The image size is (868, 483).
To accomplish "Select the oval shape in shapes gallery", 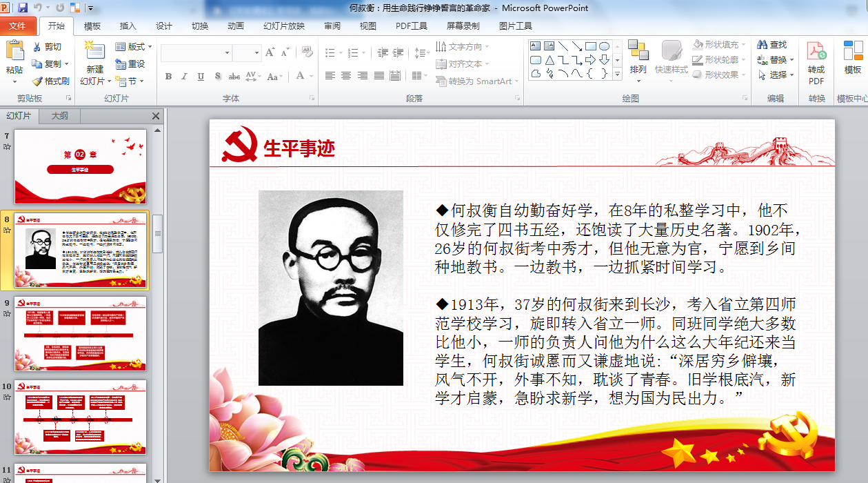I will [604, 46].
